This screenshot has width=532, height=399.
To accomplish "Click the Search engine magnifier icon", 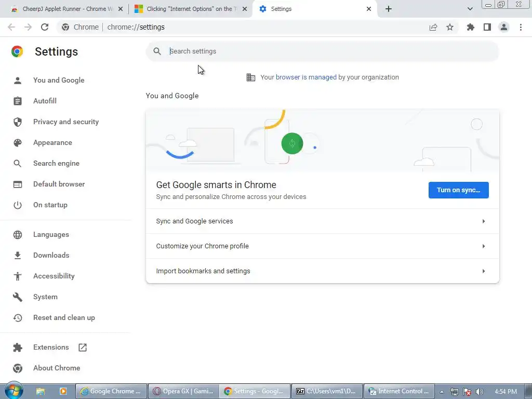I will pyautogui.click(x=18, y=164).
